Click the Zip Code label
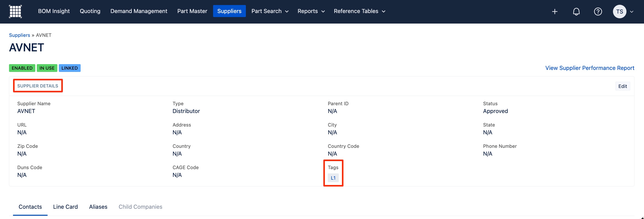 [x=28, y=146]
